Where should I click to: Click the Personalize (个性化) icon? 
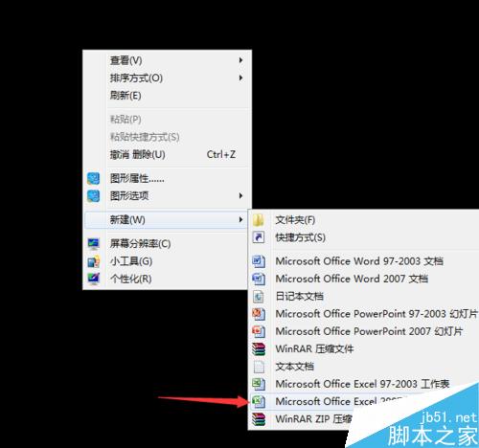(x=94, y=279)
